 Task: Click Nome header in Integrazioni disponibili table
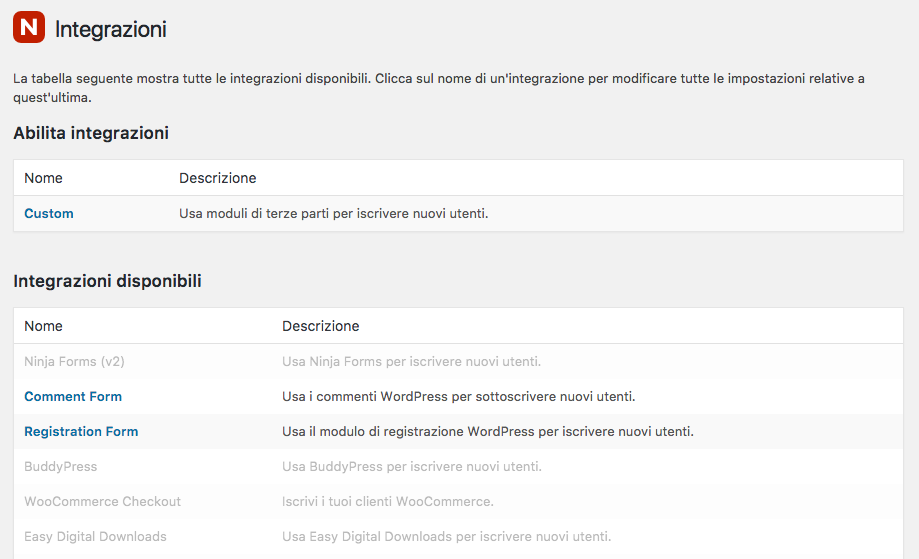43,326
